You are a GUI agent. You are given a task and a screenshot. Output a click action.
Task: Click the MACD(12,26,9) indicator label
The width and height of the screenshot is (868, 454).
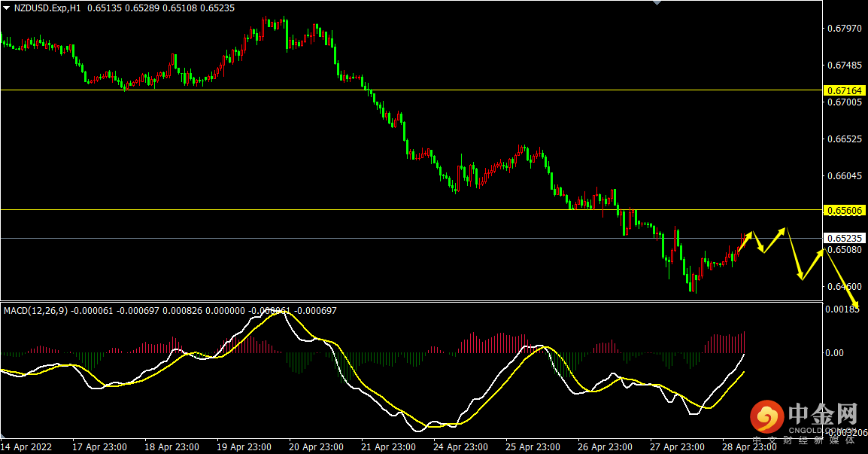click(x=36, y=311)
